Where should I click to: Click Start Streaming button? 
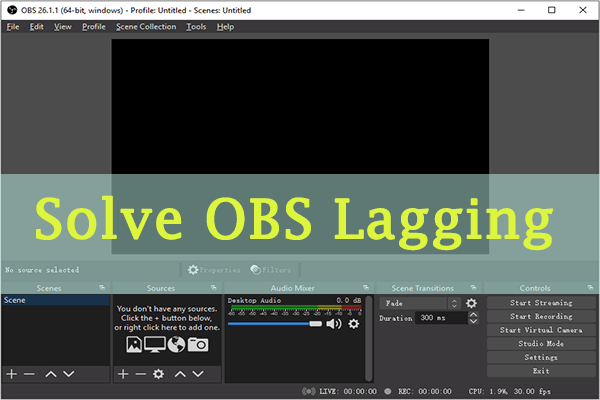pyautogui.click(x=541, y=303)
